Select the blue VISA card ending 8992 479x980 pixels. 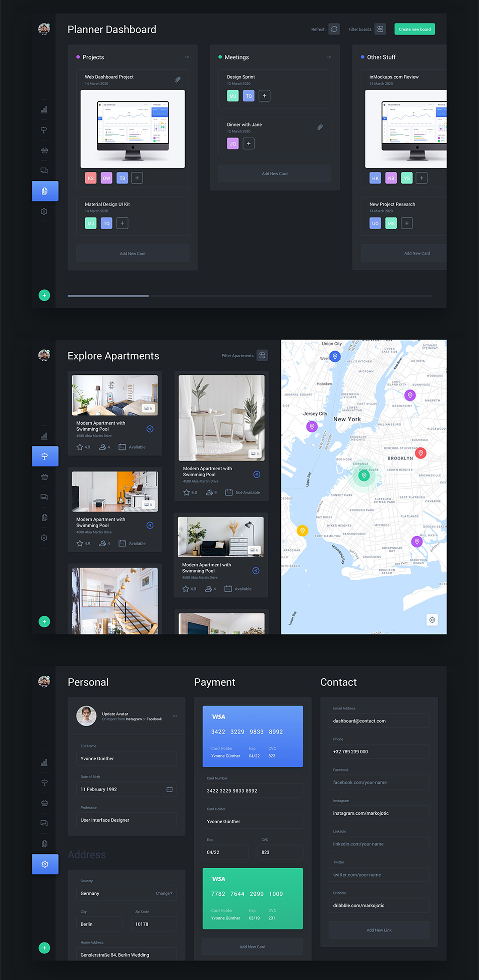click(x=253, y=736)
